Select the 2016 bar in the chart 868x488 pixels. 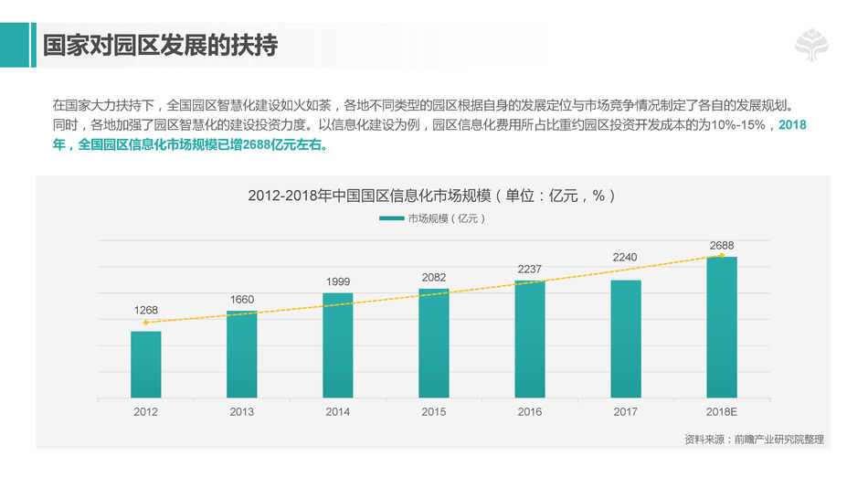tap(530, 339)
